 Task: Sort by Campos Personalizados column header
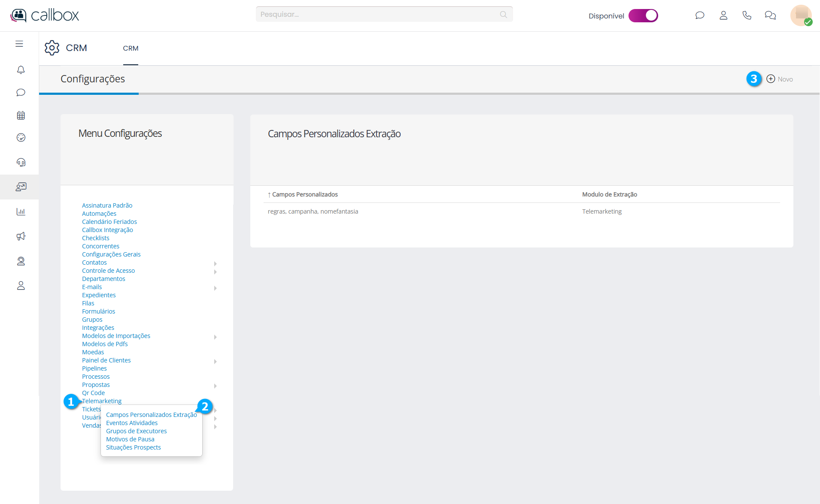[x=305, y=194]
